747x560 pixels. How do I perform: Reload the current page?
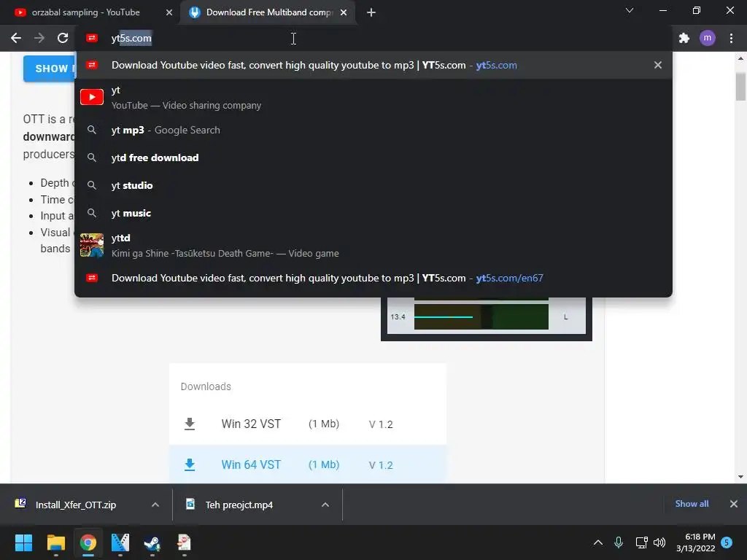click(63, 38)
